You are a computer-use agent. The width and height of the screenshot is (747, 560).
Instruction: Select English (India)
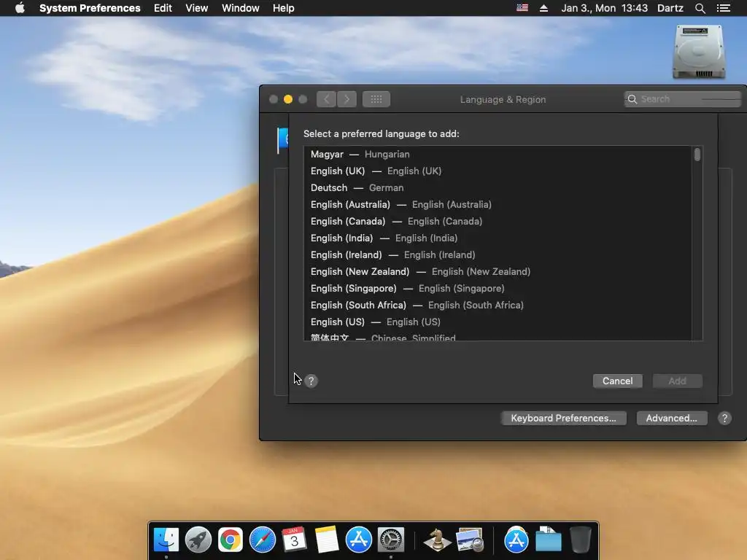(498, 238)
